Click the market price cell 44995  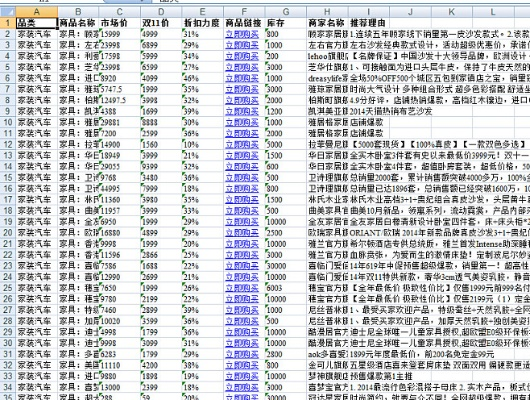click(x=120, y=188)
